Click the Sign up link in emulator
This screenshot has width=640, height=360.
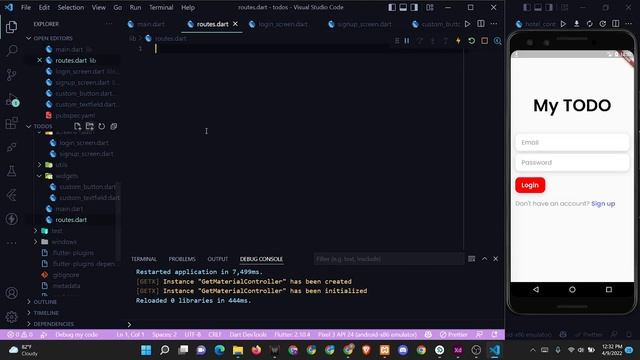coord(603,204)
